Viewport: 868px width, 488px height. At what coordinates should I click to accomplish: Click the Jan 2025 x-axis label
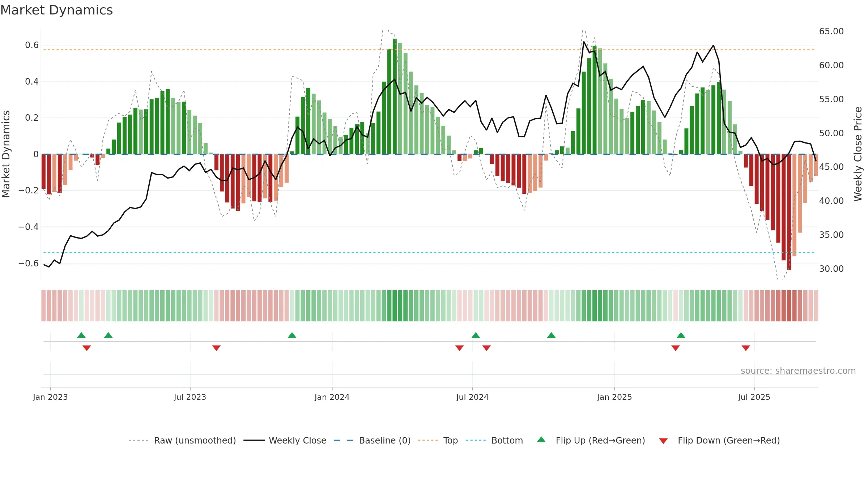pyautogui.click(x=614, y=397)
